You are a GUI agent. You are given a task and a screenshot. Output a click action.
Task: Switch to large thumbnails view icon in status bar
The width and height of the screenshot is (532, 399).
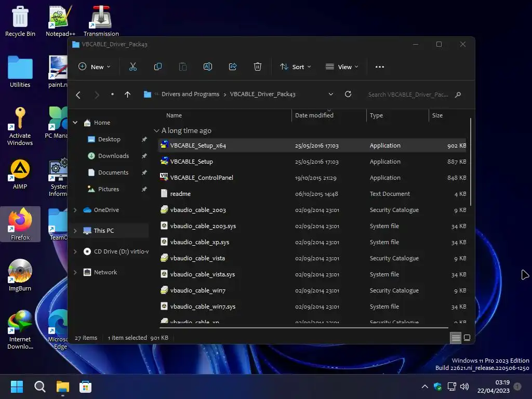467,338
